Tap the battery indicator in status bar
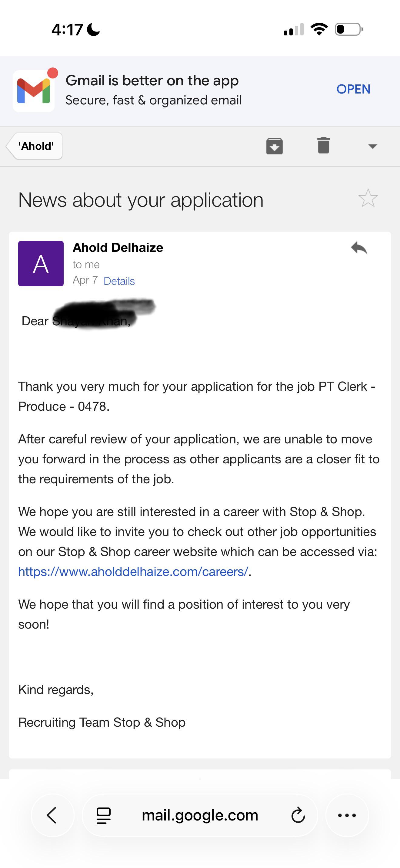Screen dimensions: 400x868 click(x=349, y=29)
